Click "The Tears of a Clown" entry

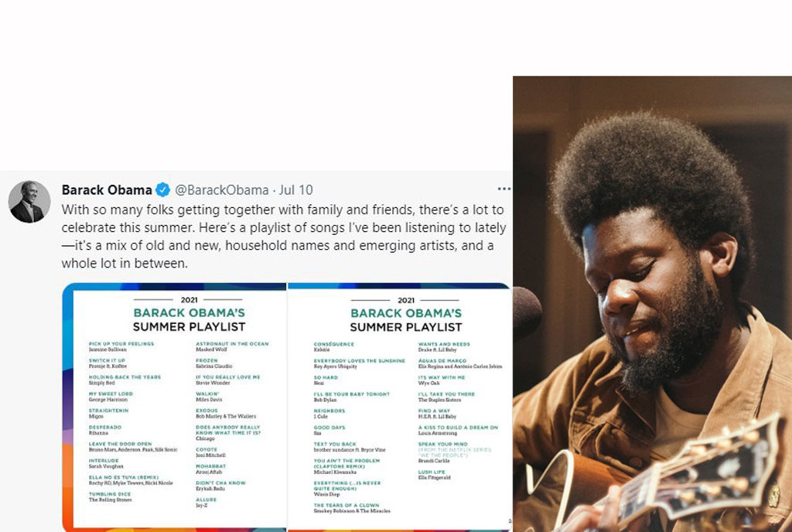[352, 508]
